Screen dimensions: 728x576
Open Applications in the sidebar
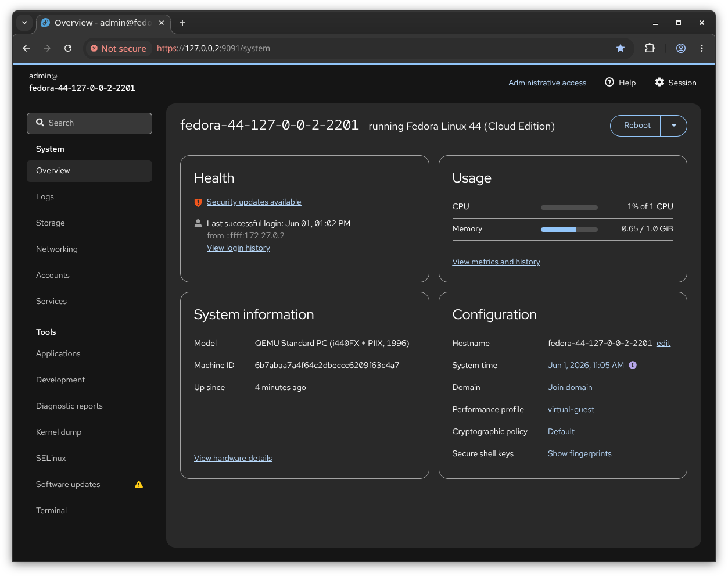point(89,354)
